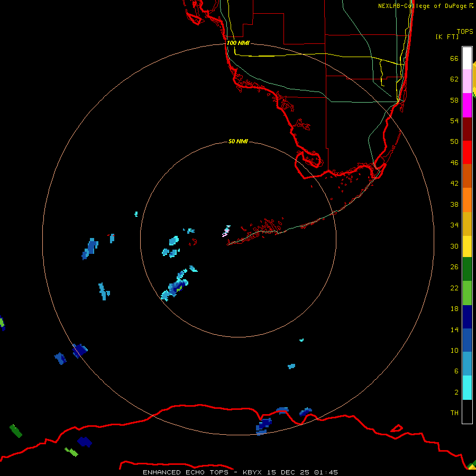This screenshot has width=476, height=476.
Task: Click the 66 scale label
Action: point(454,59)
